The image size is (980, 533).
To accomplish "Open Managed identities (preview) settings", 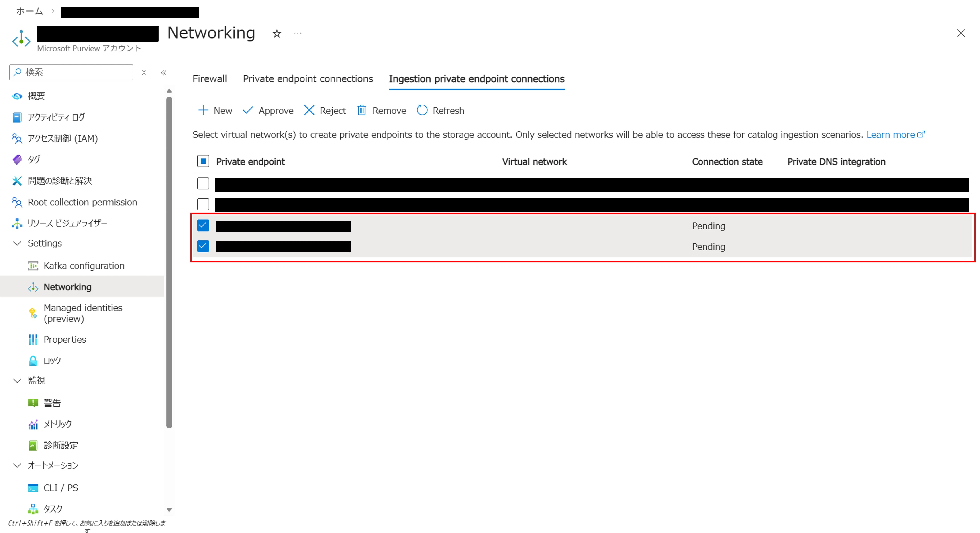I will [x=83, y=313].
